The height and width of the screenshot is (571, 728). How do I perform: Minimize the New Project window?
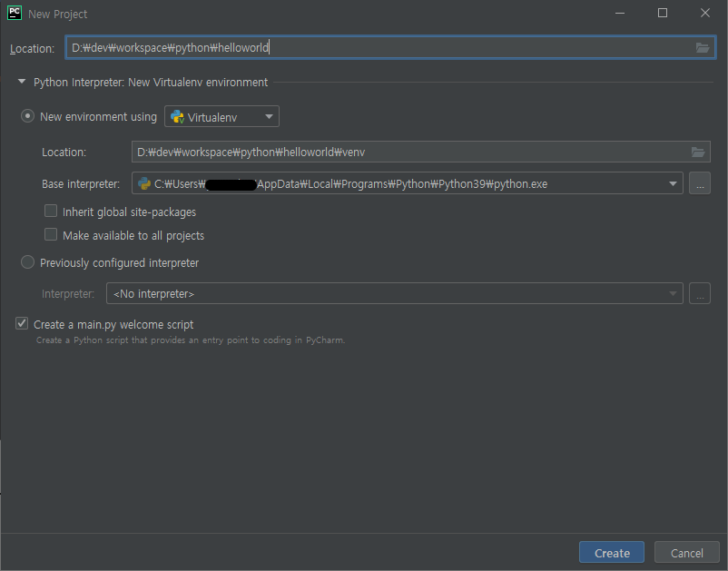tap(619, 13)
